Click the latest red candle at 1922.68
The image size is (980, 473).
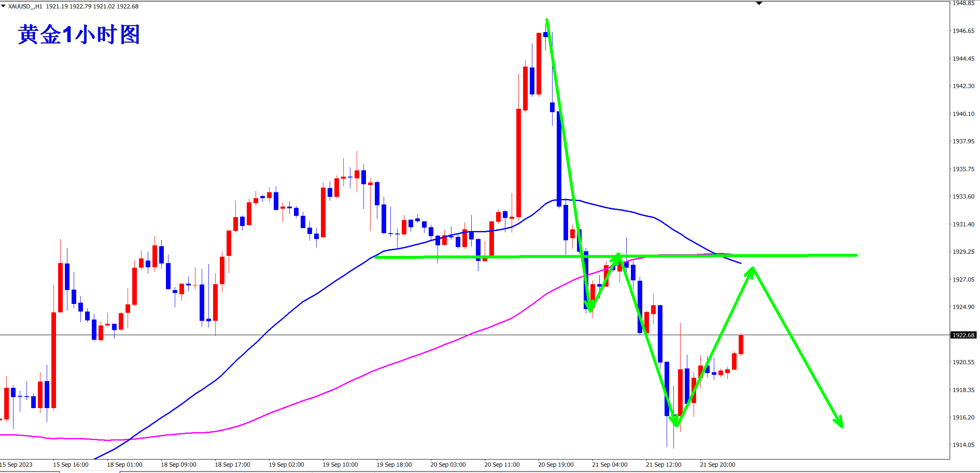(741, 344)
